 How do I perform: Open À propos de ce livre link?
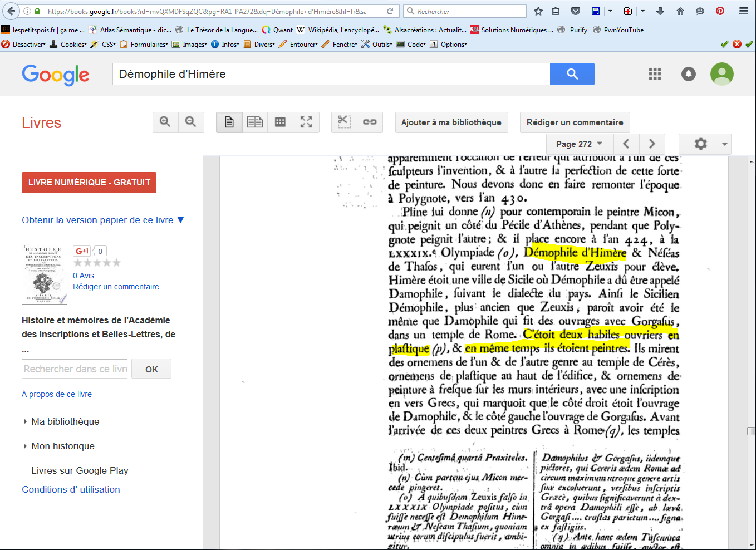[57, 394]
